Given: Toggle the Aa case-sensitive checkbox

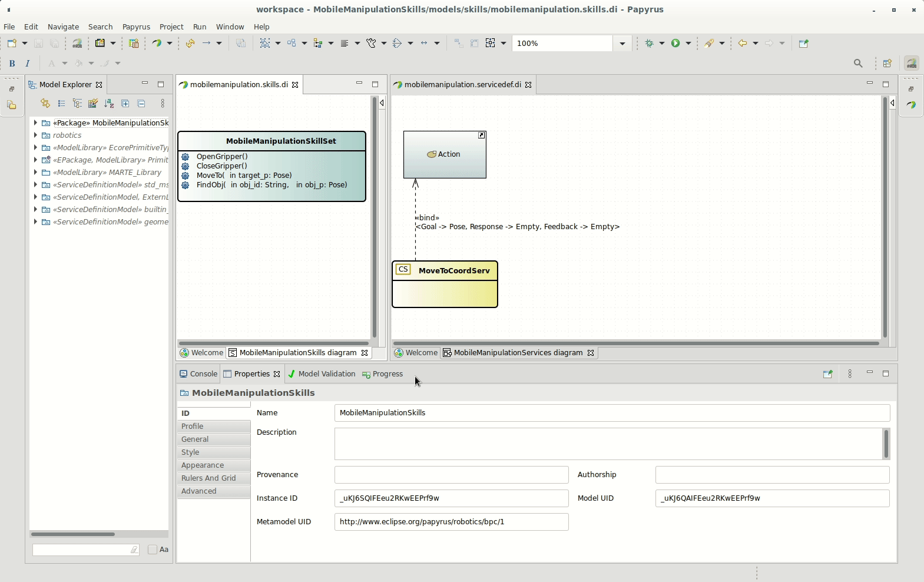Looking at the screenshot, I should coord(153,550).
